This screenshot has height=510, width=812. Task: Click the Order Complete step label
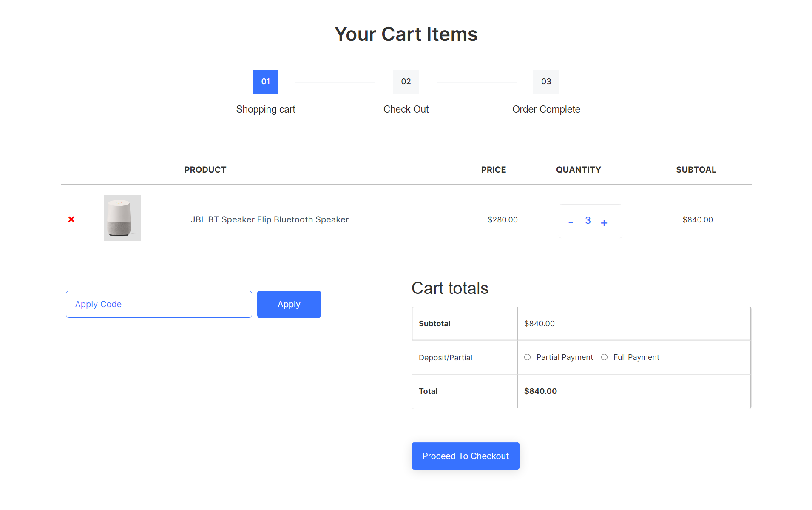pyautogui.click(x=546, y=109)
